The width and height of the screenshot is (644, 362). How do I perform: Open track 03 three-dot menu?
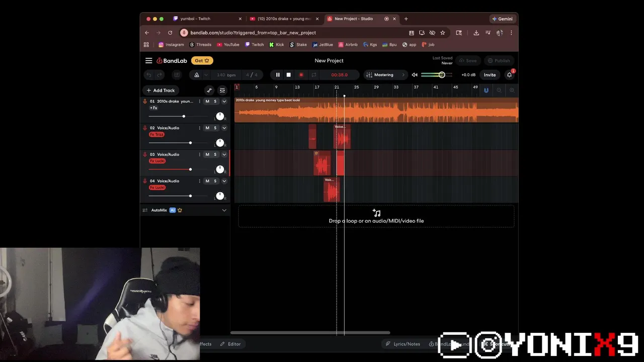pos(200,155)
